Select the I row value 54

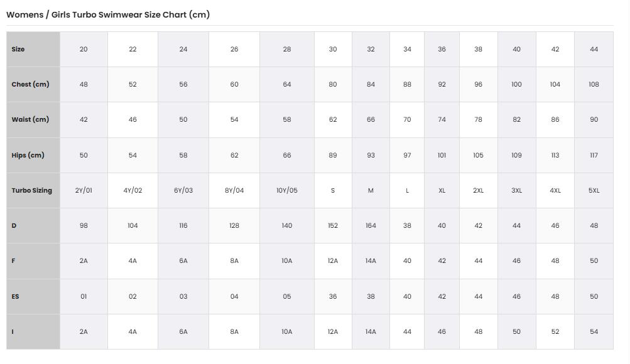pyautogui.click(x=594, y=332)
